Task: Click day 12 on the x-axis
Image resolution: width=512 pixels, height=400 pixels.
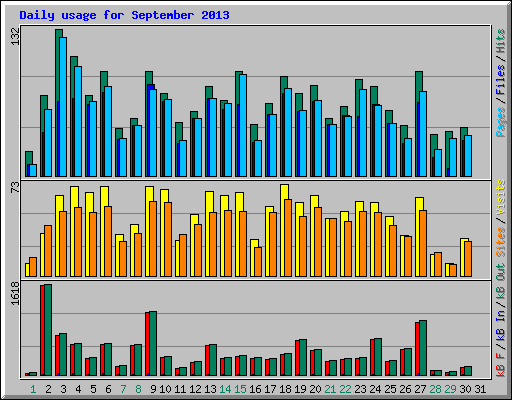Action: click(x=195, y=389)
